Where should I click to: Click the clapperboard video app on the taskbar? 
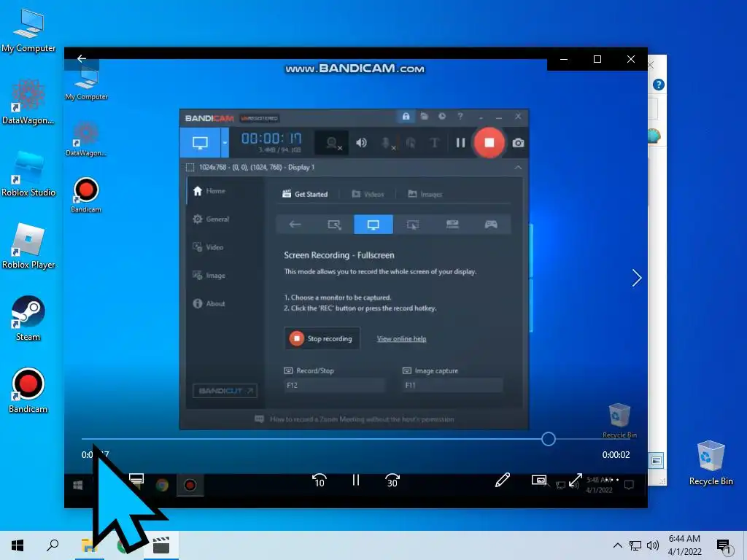(161, 545)
